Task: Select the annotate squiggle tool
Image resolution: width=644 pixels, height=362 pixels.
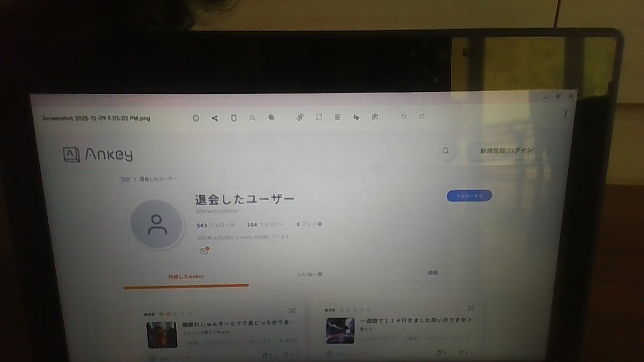Action: [356, 117]
